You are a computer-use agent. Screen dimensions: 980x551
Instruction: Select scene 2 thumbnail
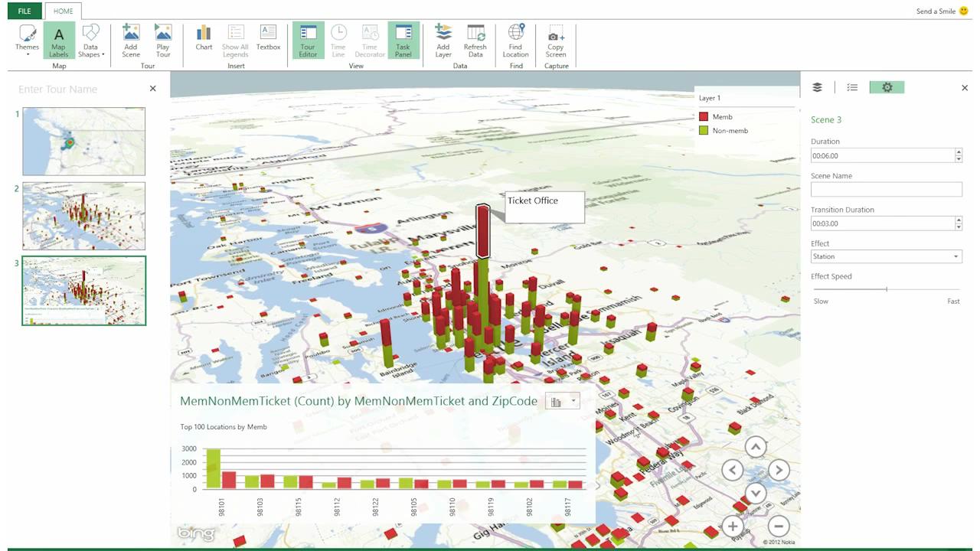[83, 216]
